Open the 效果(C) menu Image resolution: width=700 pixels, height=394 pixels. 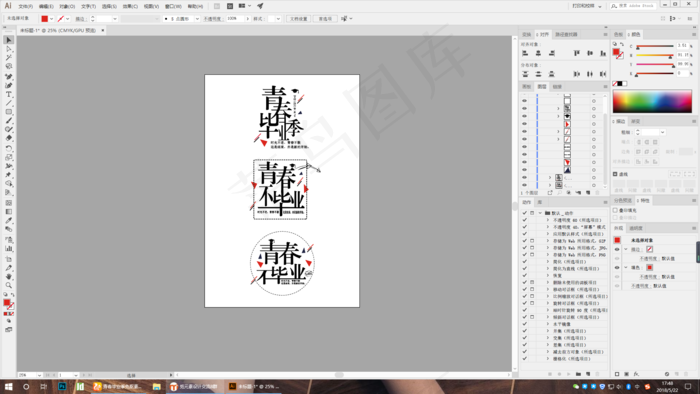click(x=130, y=6)
